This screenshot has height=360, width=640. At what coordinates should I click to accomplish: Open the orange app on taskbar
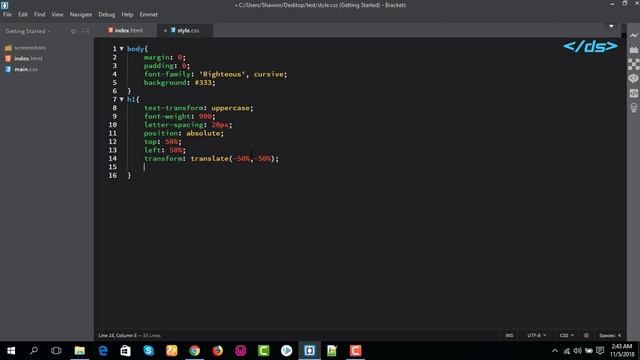point(171,351)
